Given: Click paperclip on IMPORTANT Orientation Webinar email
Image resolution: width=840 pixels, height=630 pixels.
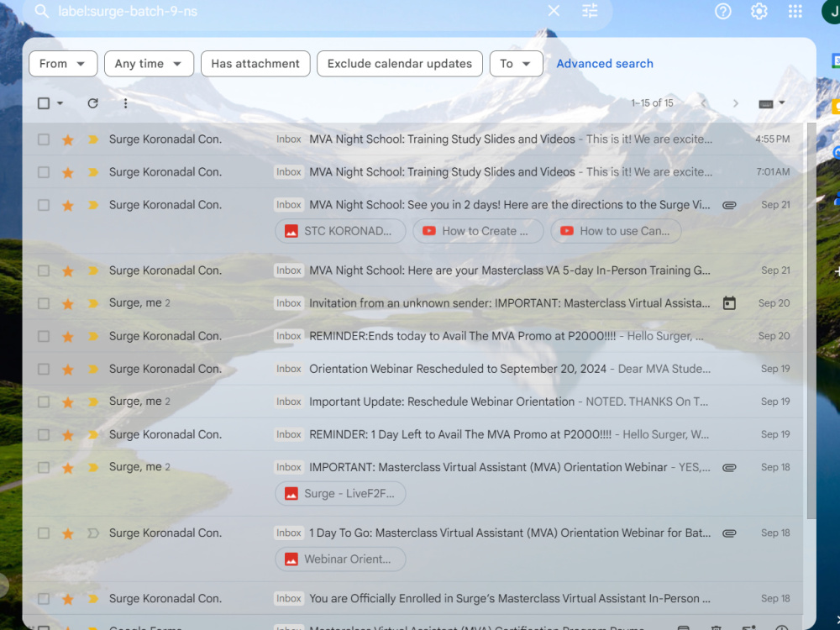Looking at the screenshot, I should point(729,468).
